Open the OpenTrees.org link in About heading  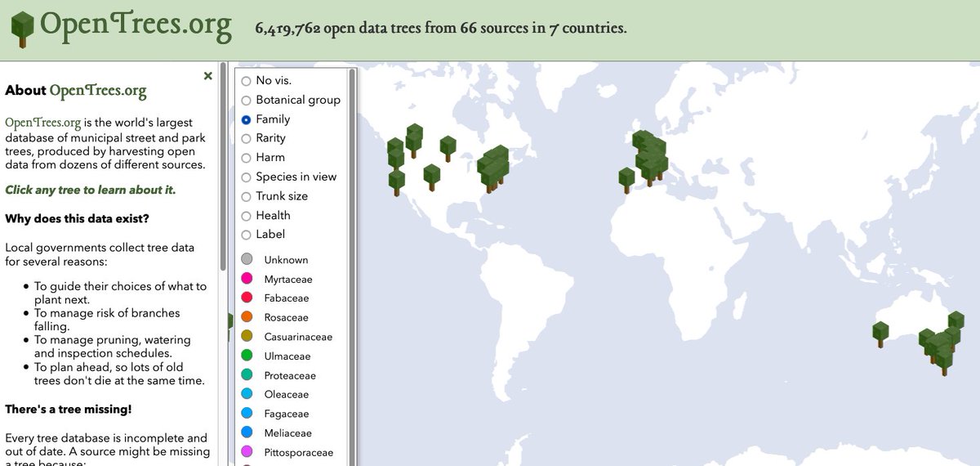[x=98, y=90]
